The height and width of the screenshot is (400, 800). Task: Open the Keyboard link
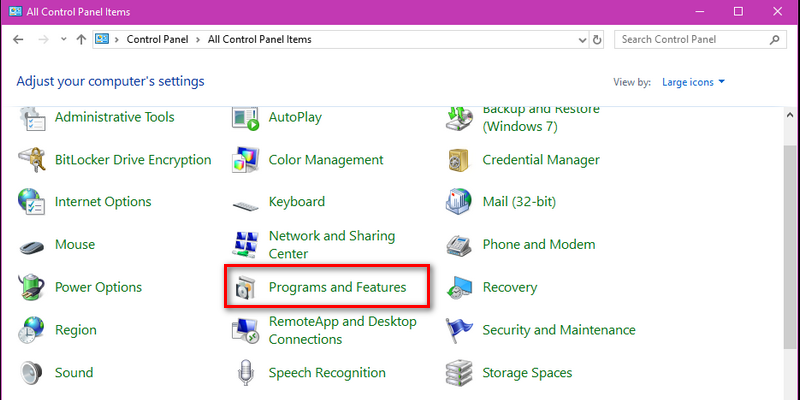296,202
